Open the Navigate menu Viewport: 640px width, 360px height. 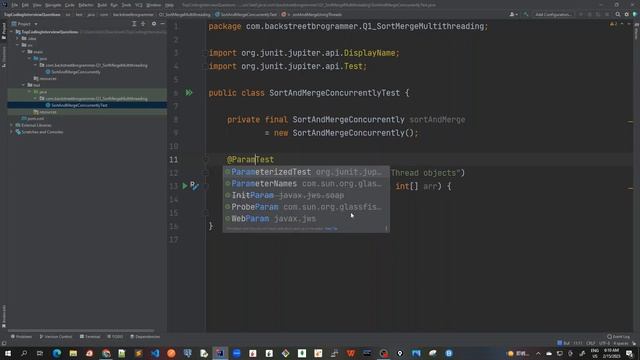click(53, 5)
